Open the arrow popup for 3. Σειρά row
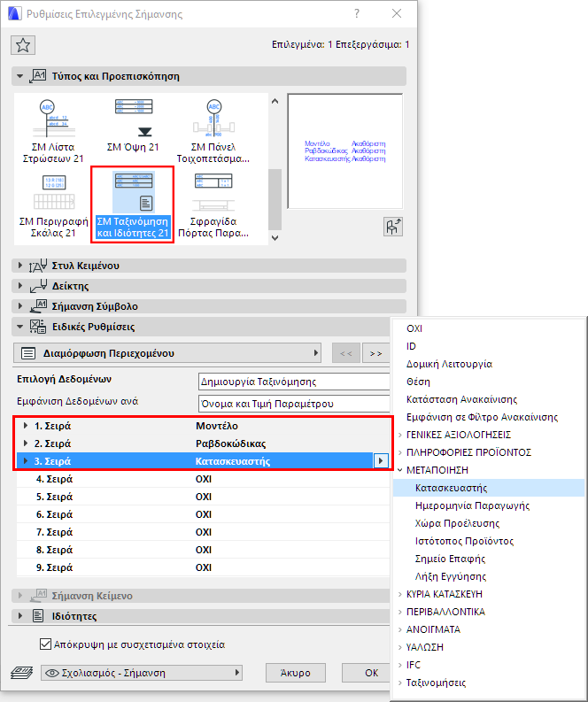 [381, 460]
